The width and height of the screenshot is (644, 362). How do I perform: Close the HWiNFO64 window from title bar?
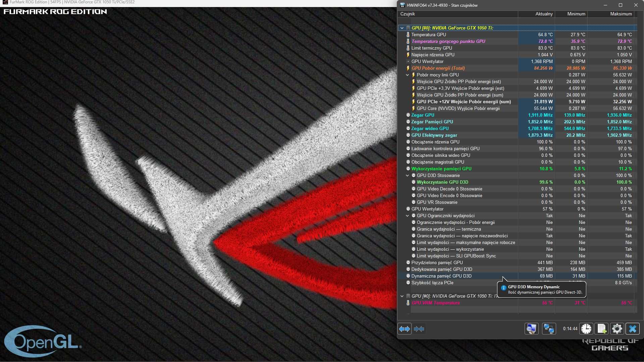636,5
